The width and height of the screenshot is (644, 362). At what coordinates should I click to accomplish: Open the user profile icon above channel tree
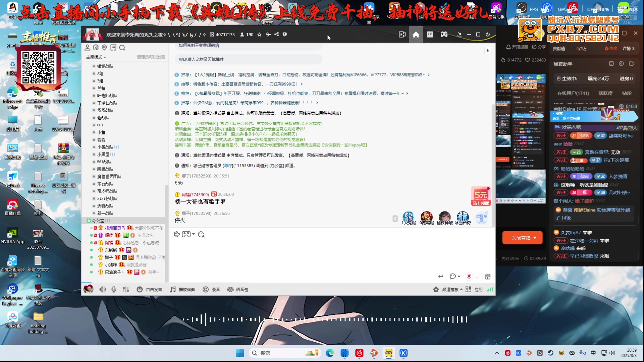coord(88,48)
